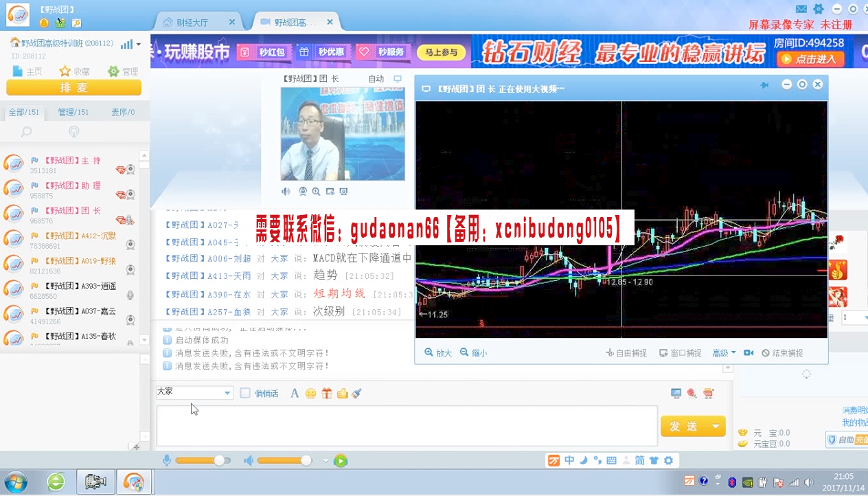868x496 pixels.
Task: Close the 财经大厅 tab
Action: pyautogui.click(x=232, y=22)
